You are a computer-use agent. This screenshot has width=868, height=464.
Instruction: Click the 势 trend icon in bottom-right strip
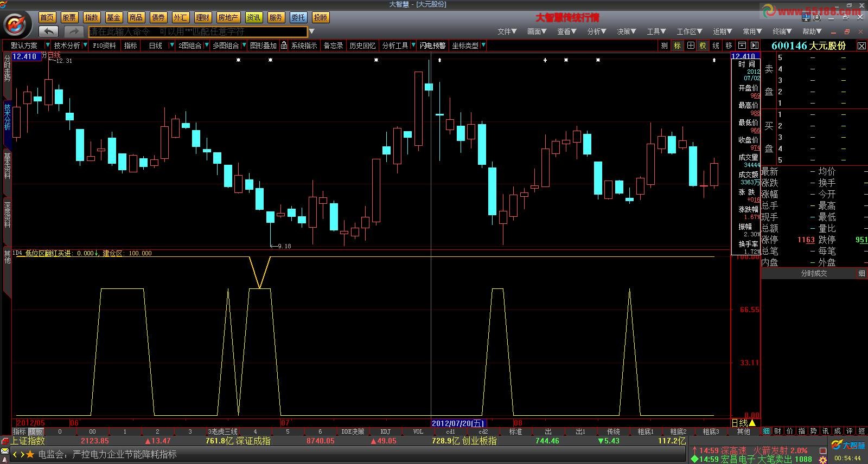pyautogui.click(x=814, y=431)
